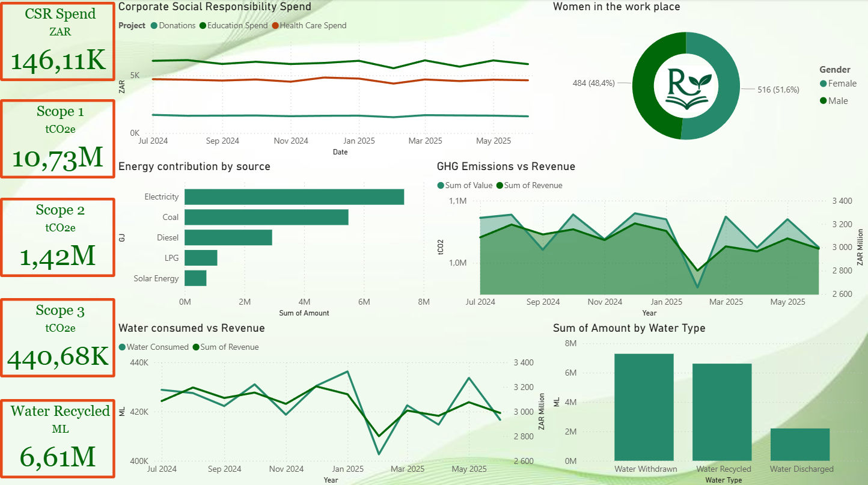
Task: Select the Donations legend marker
Action: coord(153,25)
